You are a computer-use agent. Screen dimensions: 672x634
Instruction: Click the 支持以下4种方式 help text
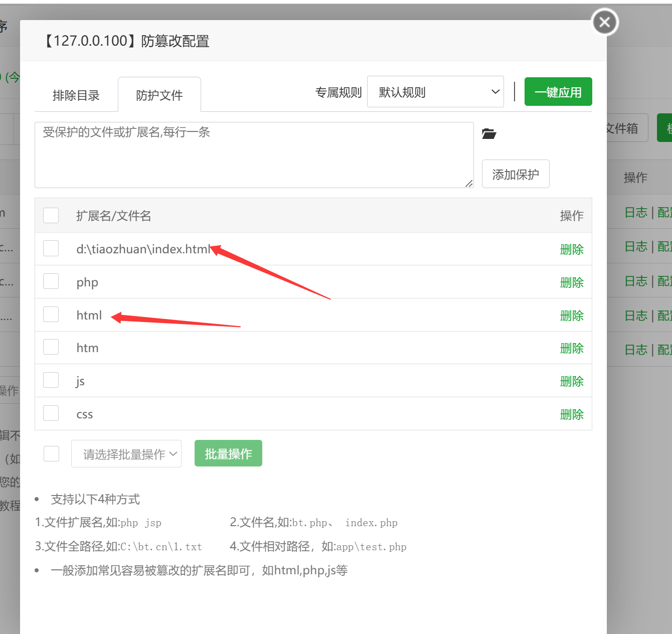95,499
